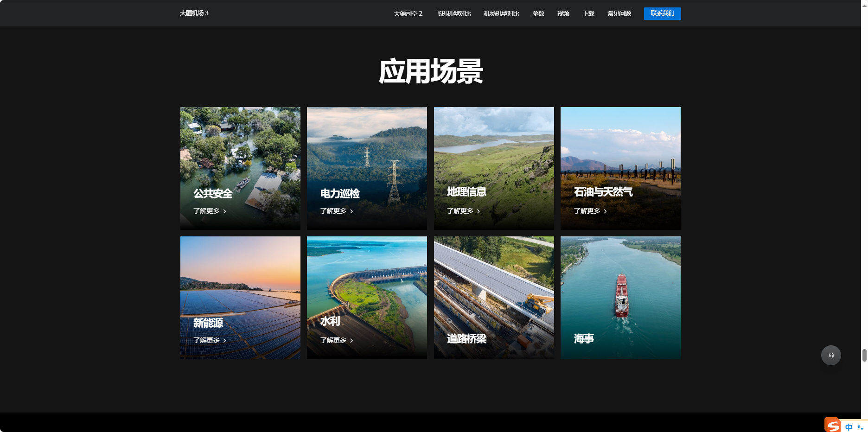868x432 pixels.
Task: Click the chevron arrow under 电力巡检
Action: 351,211
